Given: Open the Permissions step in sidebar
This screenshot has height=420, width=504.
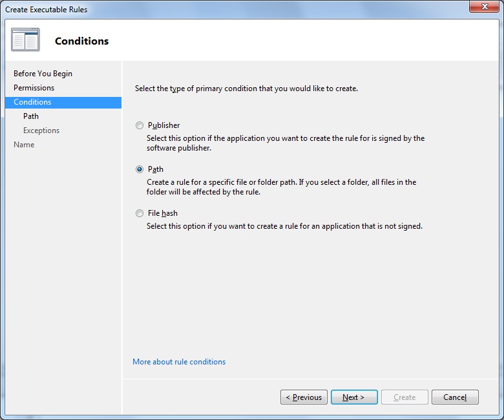Looking at the screenshot, I should coord(34,88).
